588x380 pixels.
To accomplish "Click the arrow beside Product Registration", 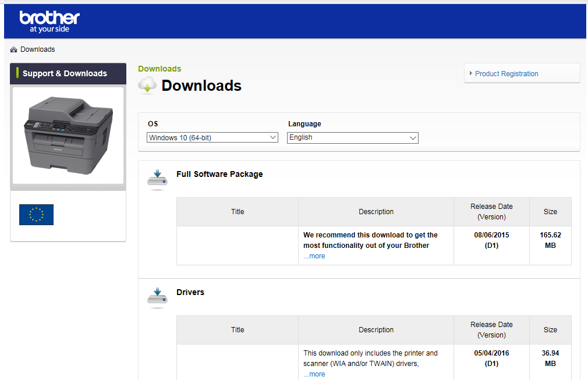I will tap(470, 73).
